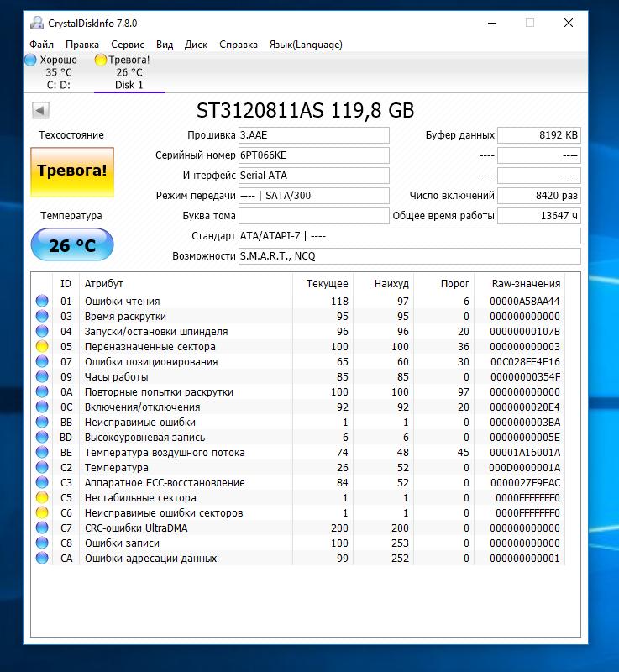Click the Стандарт field ATA/ATAPI-7
This screenshot has width=619, height=672.
click(410, 236)
